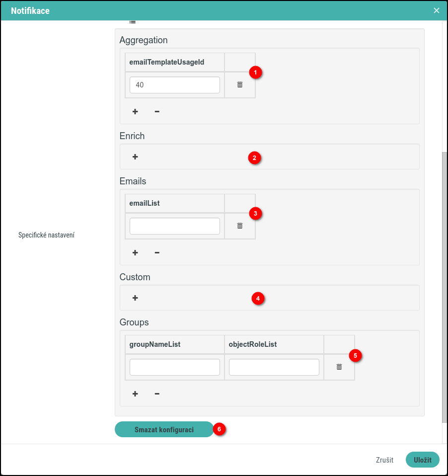
Task: Delete the emailList row using trash icon
Action: [239, 226]
